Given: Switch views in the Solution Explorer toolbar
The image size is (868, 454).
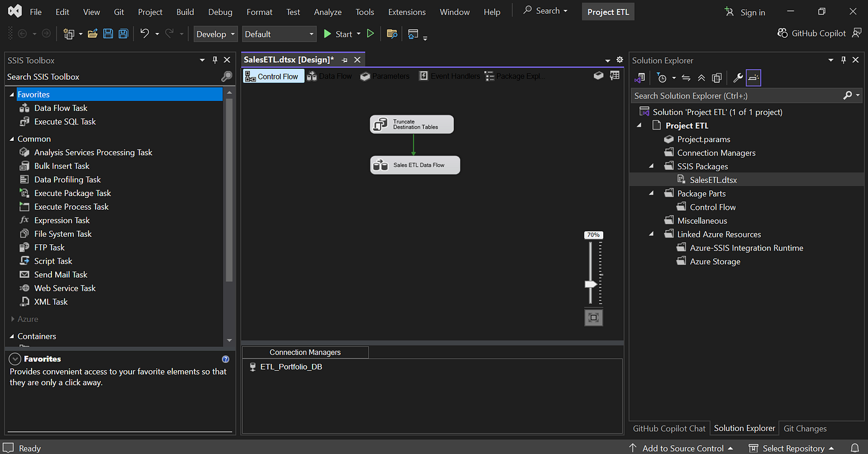Looking at the screenshot, I should click(640, 78).
